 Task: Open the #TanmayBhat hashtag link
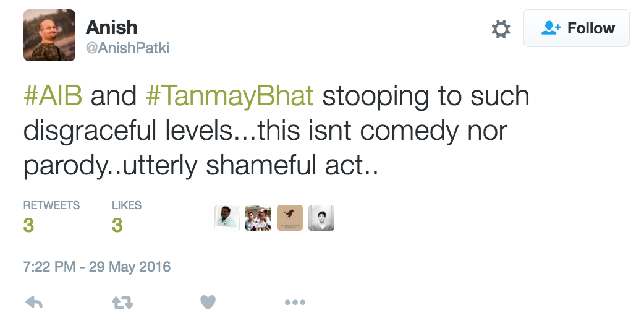pyautogui.click(x=230, y=97)
